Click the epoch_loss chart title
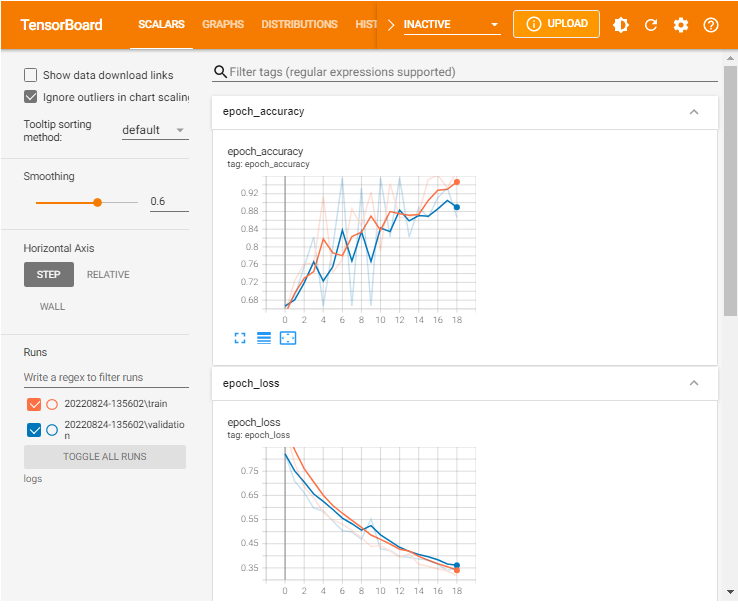 tap(254, 422)
